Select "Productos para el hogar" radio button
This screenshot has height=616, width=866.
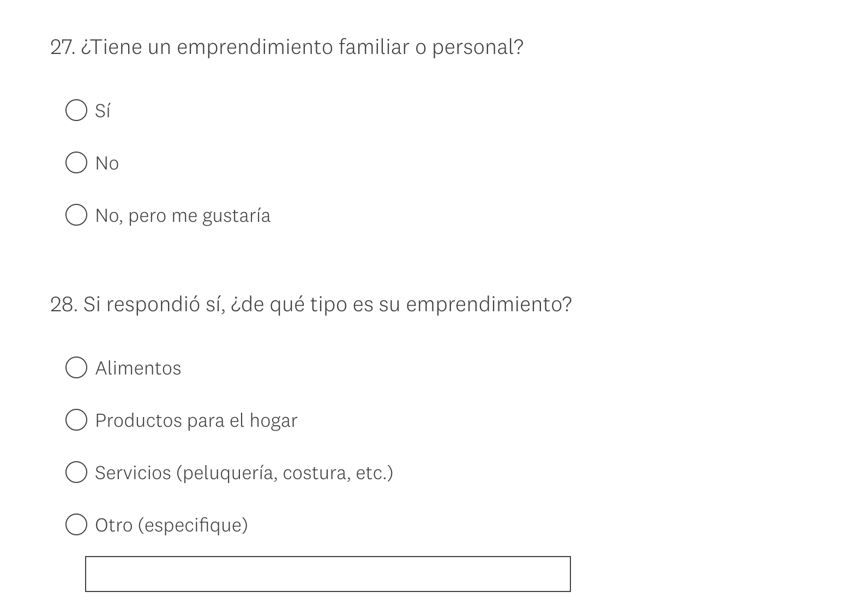[76, 420]
